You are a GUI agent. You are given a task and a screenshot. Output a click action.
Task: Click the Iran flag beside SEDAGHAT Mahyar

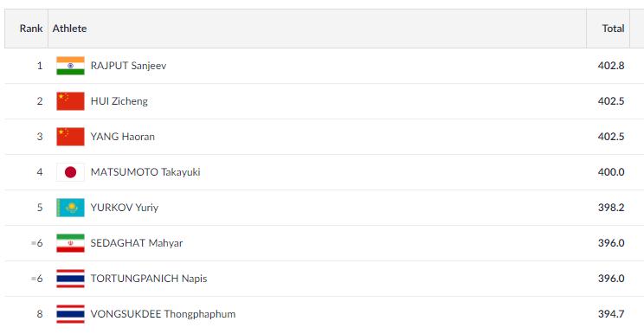coord(70,243)
